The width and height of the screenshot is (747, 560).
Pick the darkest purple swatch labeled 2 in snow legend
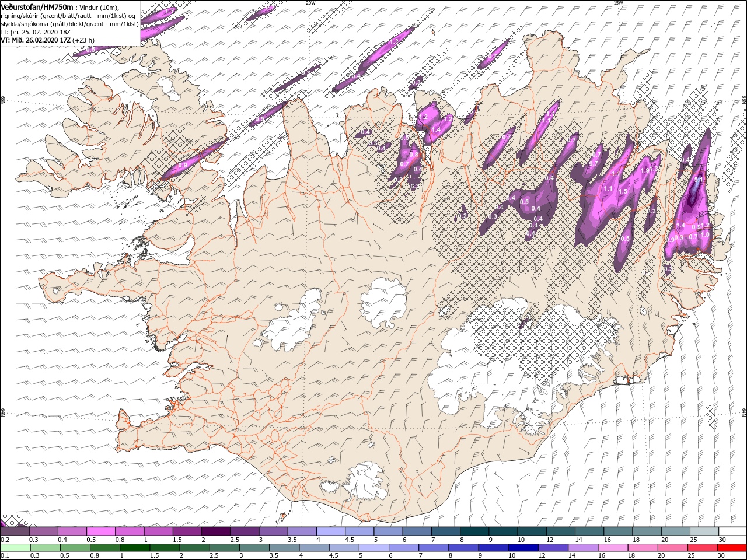215,531
